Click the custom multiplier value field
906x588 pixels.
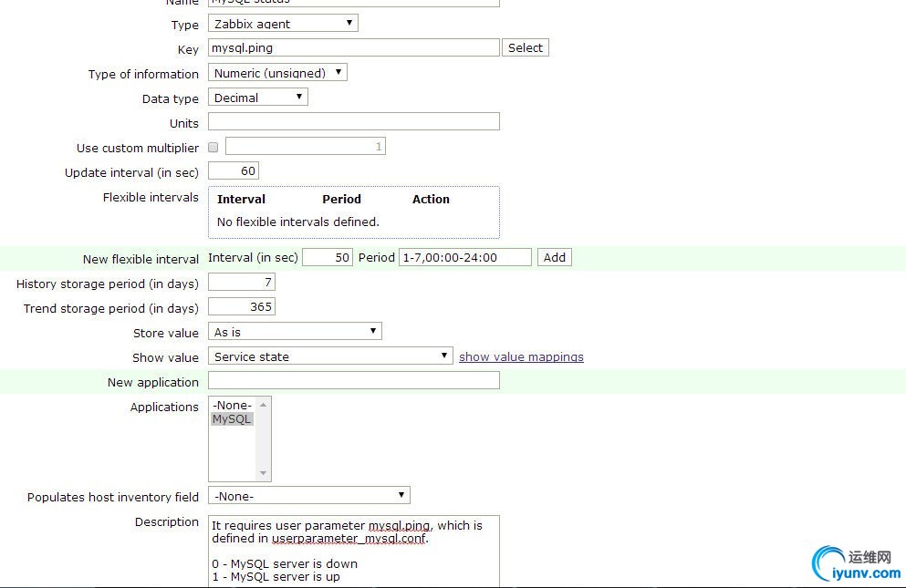pyautogui.click(x=305, y=146)
